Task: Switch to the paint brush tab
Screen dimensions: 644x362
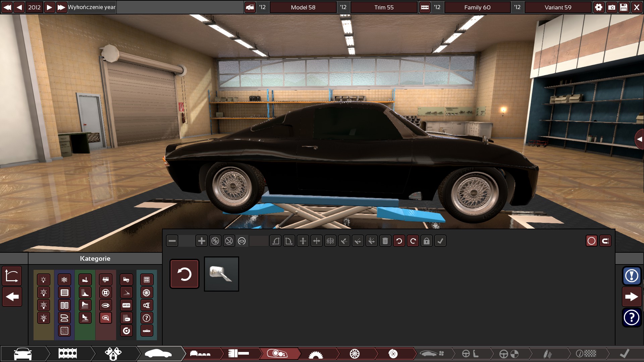Action: (x=239, y=354)
